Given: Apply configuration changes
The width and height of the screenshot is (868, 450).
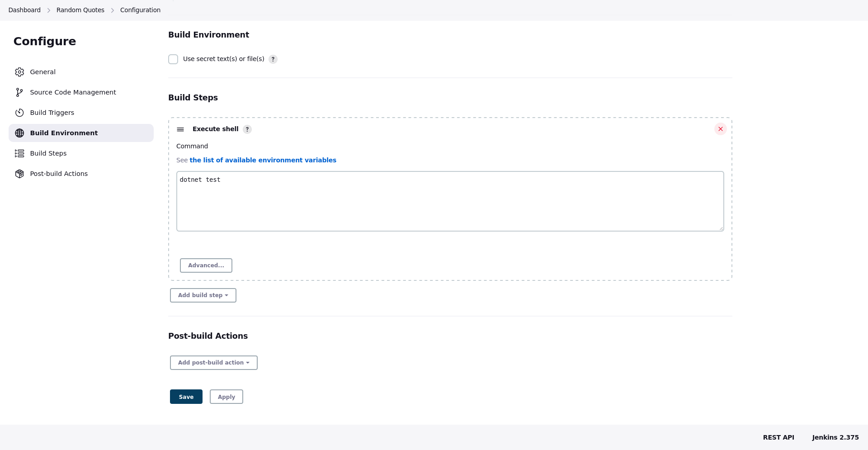Looking at the screenshot, I should point(226,397).
